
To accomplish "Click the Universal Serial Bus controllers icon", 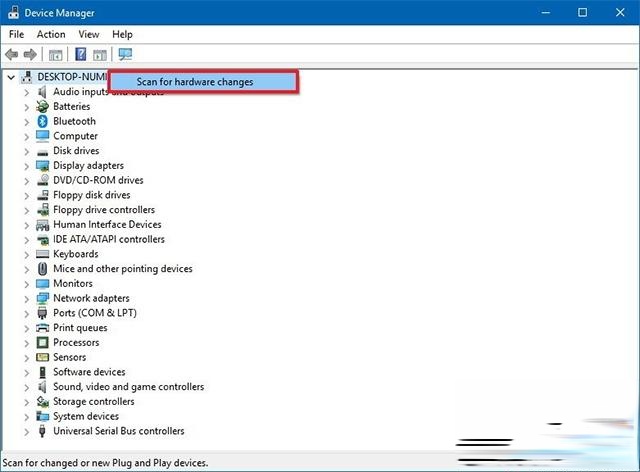I will point(42,431).
